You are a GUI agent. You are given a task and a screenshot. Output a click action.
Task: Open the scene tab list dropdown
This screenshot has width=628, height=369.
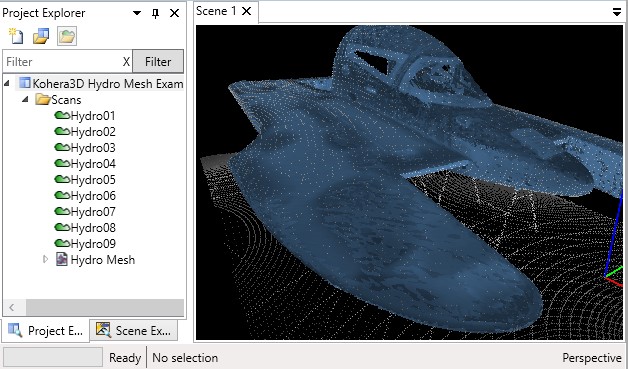click(617, 12)
